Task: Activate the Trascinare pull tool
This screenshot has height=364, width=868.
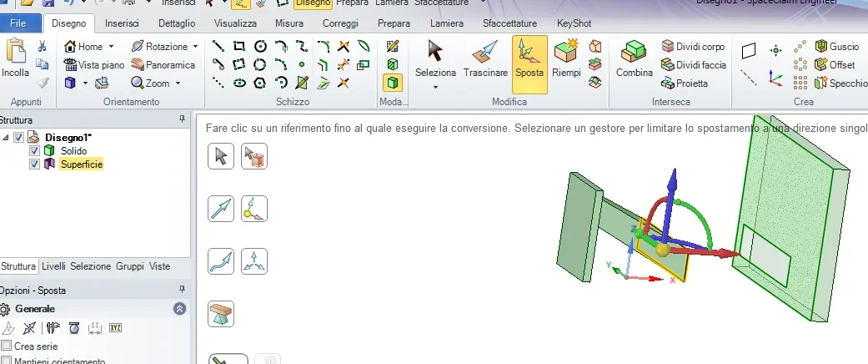Action: 485,63
